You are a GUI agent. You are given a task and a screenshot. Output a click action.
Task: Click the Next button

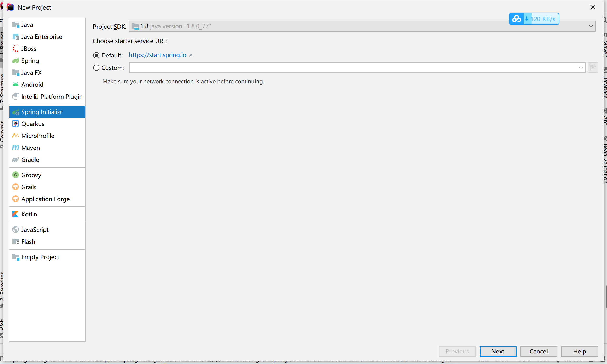click(498, 351)
